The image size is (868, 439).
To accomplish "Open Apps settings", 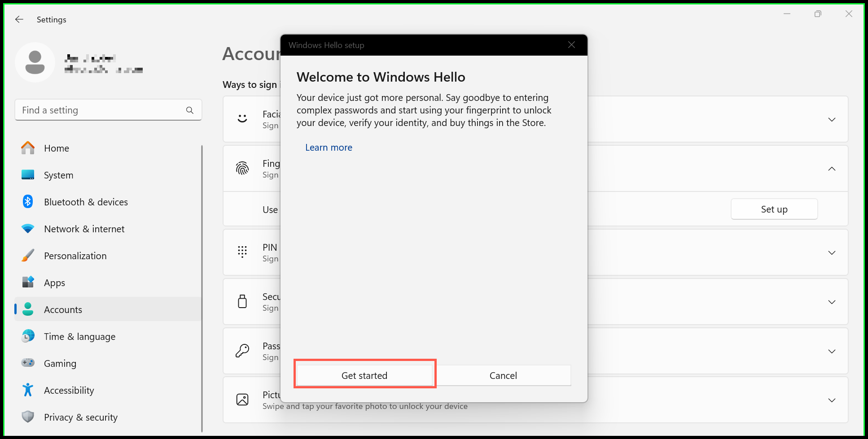I will [108, 283].
